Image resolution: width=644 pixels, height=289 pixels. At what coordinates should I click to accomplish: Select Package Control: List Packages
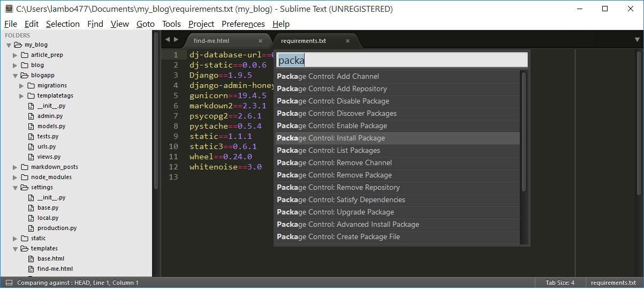tap(397, 150)
